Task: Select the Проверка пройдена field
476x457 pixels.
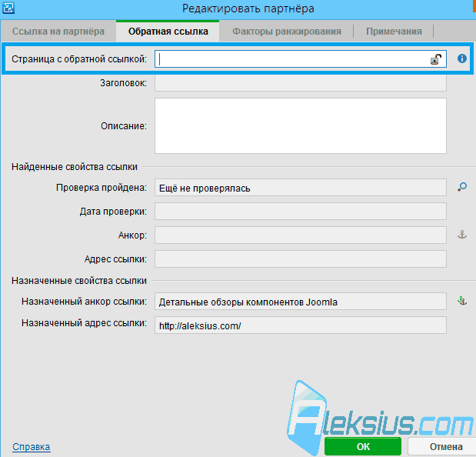Action: (x=301, y=188)
